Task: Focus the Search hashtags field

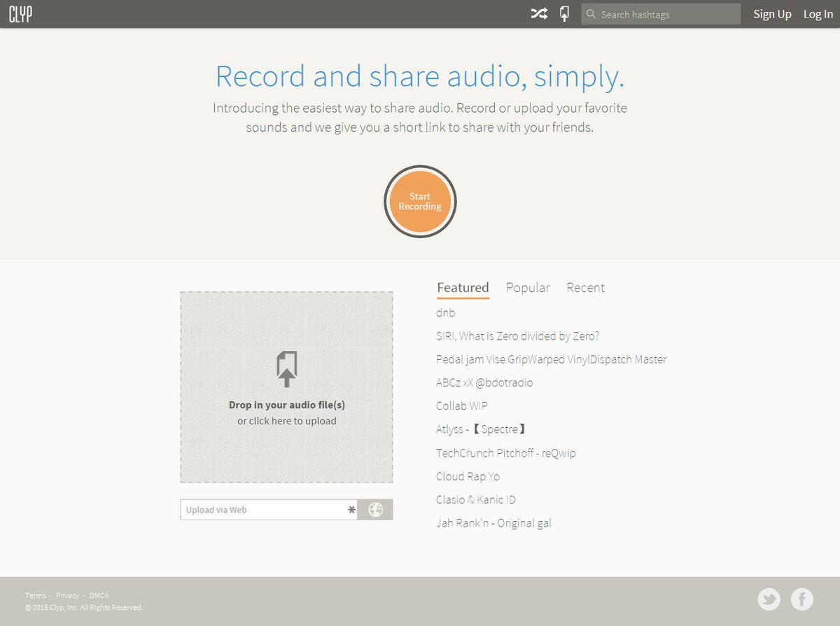Action: [665, 14]
